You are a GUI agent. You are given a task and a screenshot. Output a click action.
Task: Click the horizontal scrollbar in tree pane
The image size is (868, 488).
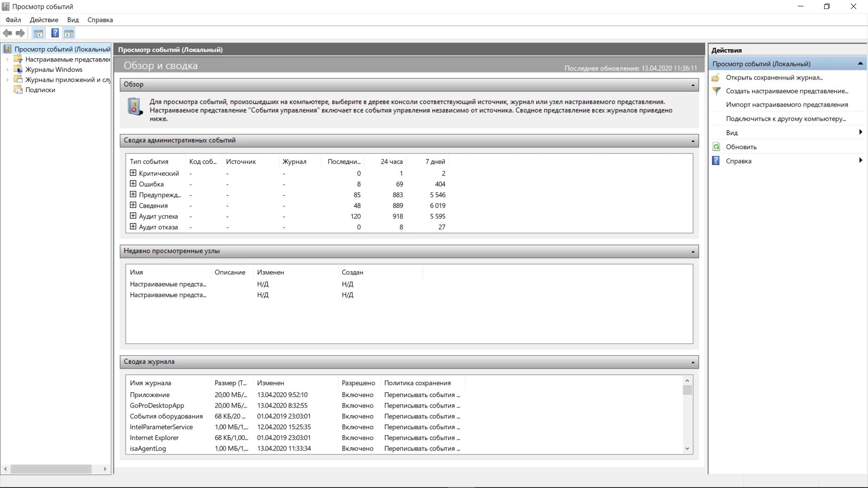pos(51,469)
